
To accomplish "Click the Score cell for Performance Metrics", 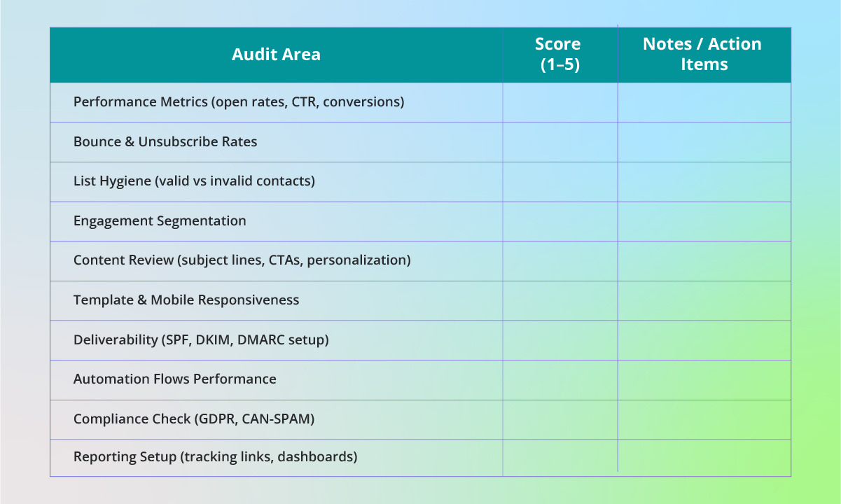I will click(560, 102).
